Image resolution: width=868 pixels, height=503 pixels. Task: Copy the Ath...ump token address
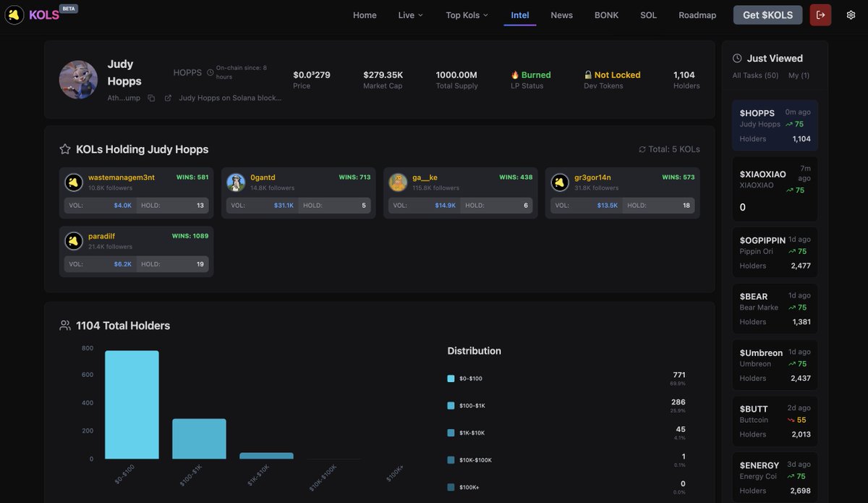tap(151, 98)
